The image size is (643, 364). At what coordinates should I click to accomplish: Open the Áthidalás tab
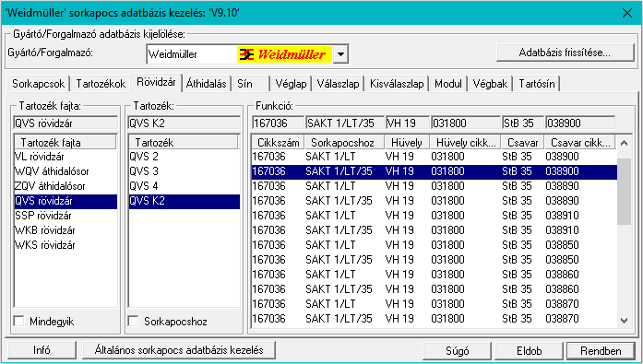[x=206, y=84]
